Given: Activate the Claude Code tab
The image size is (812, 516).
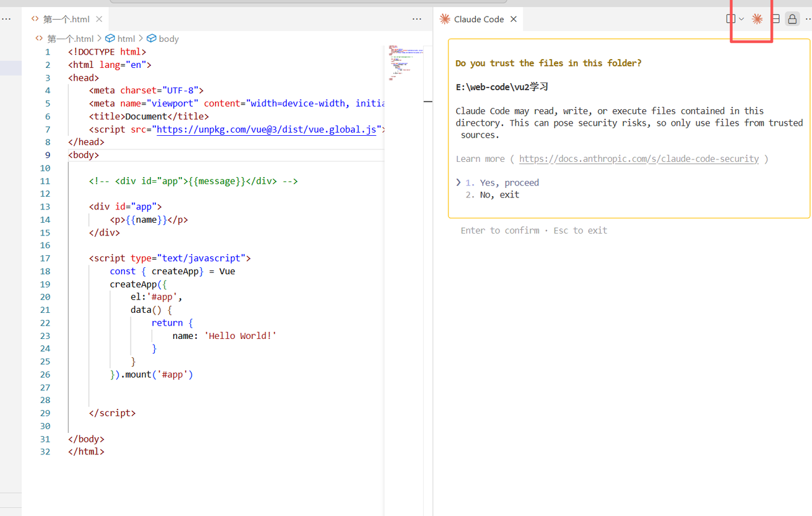Looking at the screenshot, I should point(478,19).
